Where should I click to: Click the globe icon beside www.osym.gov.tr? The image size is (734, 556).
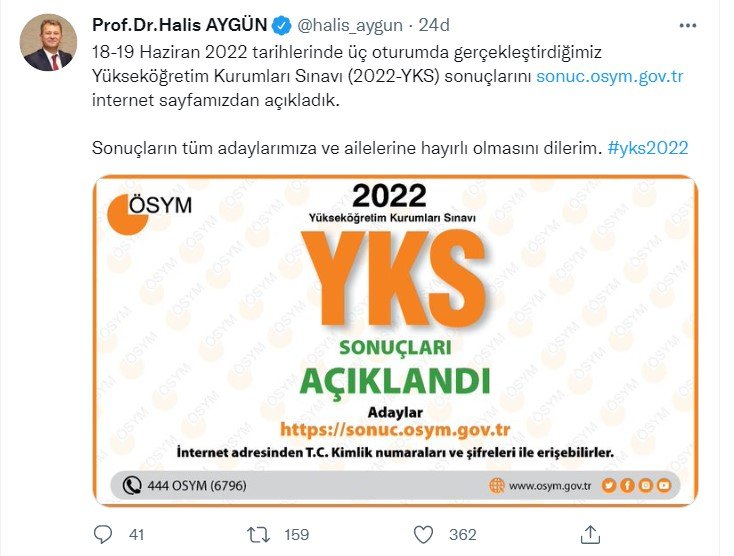[x=497, y=485]
